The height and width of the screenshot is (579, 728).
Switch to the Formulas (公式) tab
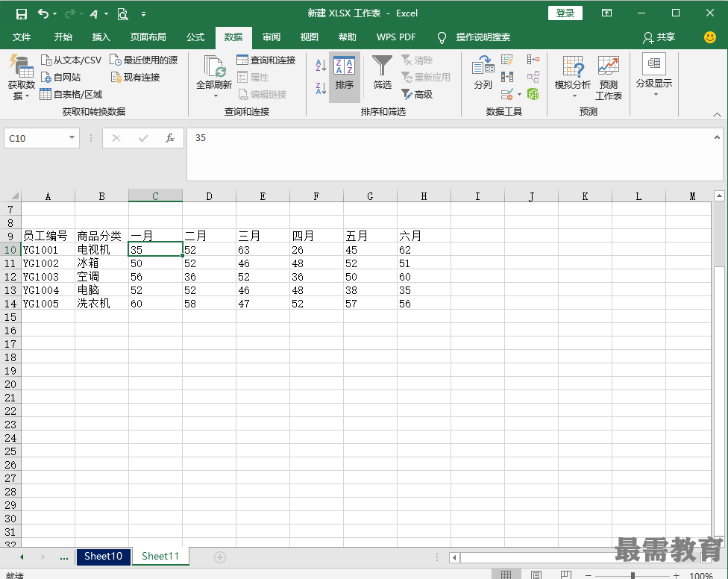click(195, 37)
